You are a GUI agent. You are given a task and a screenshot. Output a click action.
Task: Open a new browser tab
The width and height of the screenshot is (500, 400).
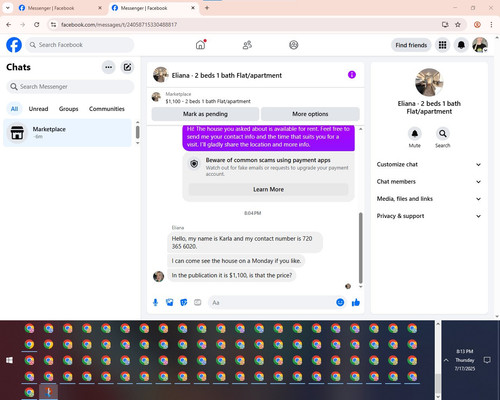point(207,8)
